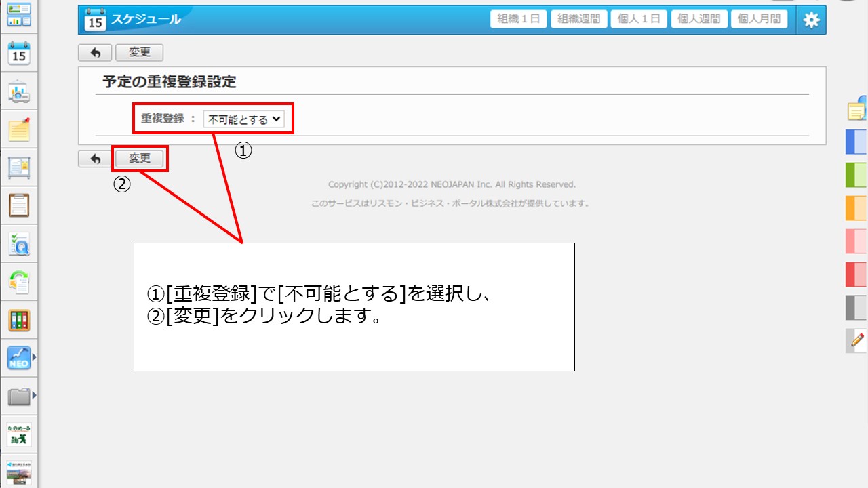Open the calendar 15 icon in sidebar
Viewport: 868px width, 488px height.
[19, 52]
